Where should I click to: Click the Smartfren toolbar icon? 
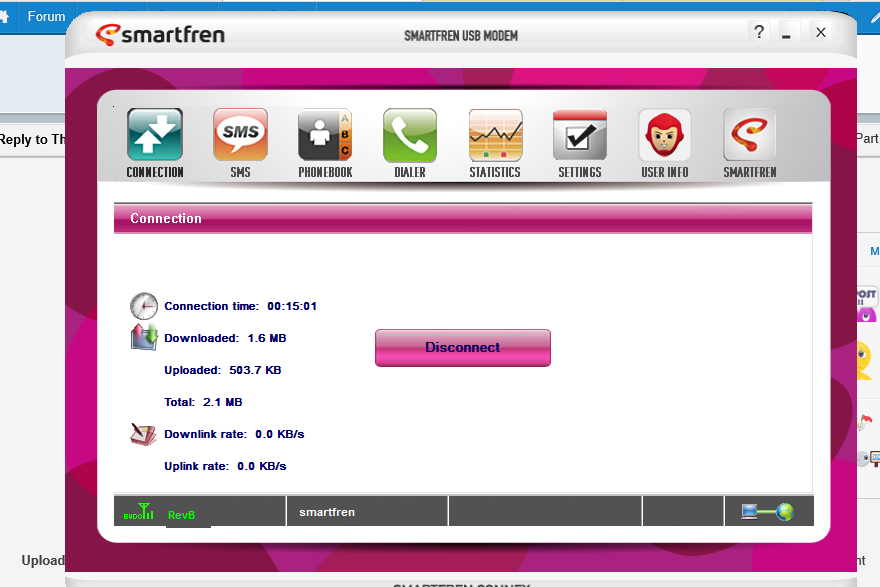[750, 136]
